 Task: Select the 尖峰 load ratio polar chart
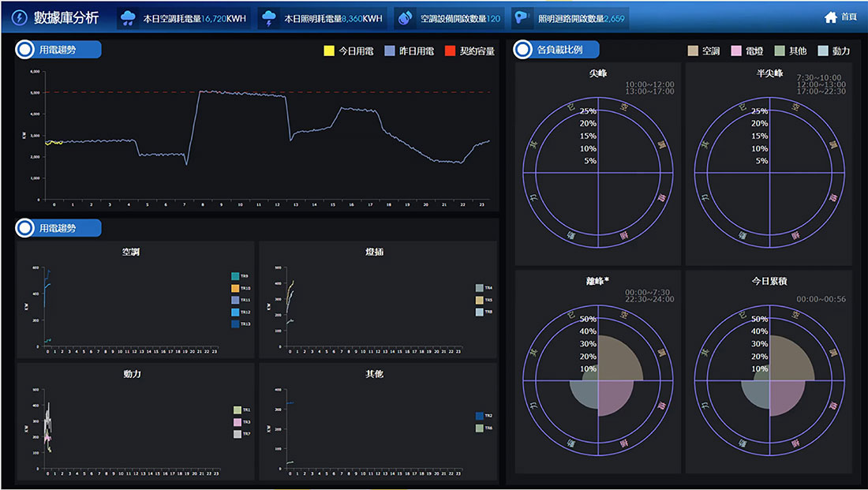[x=597, y=171]
